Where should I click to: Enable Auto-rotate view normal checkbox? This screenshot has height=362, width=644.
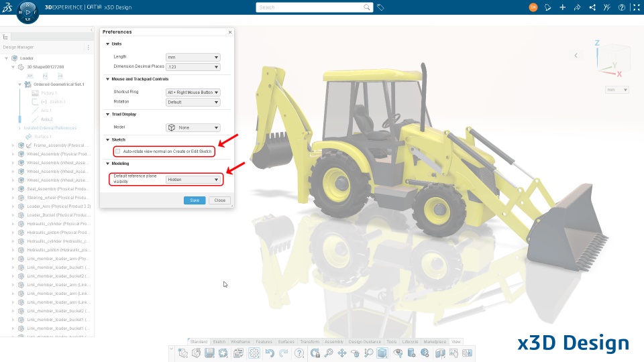[x=118, y=152]
